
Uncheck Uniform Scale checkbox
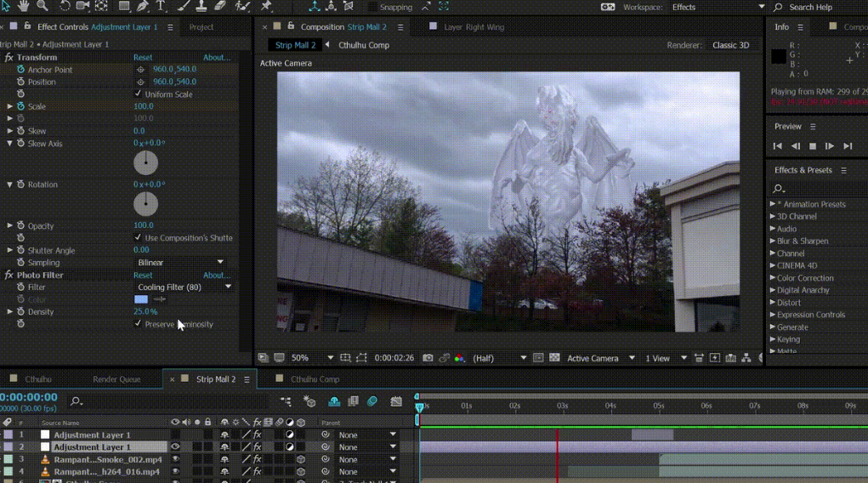(x=139, y=94)
